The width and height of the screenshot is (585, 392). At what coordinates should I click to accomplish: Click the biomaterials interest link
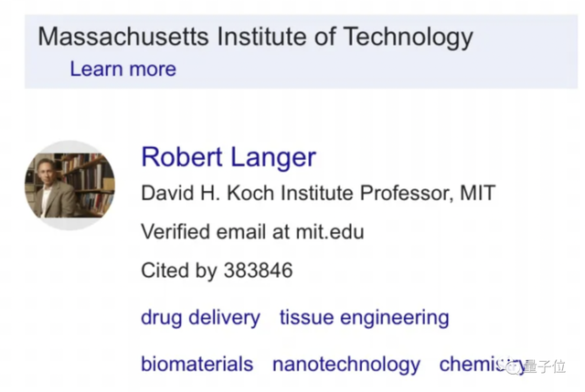(x=197, y=364)
